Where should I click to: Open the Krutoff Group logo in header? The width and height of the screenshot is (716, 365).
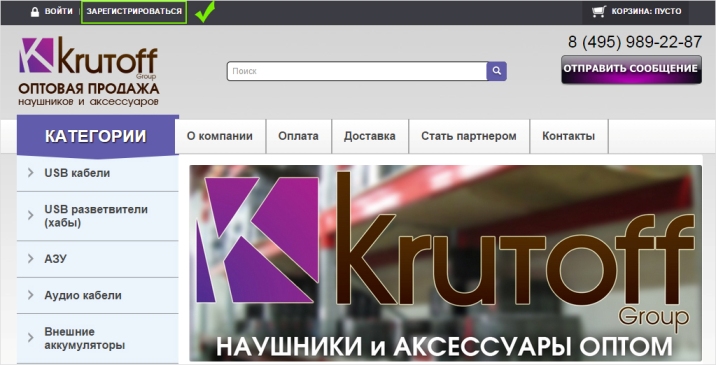(x=89, y=71)
